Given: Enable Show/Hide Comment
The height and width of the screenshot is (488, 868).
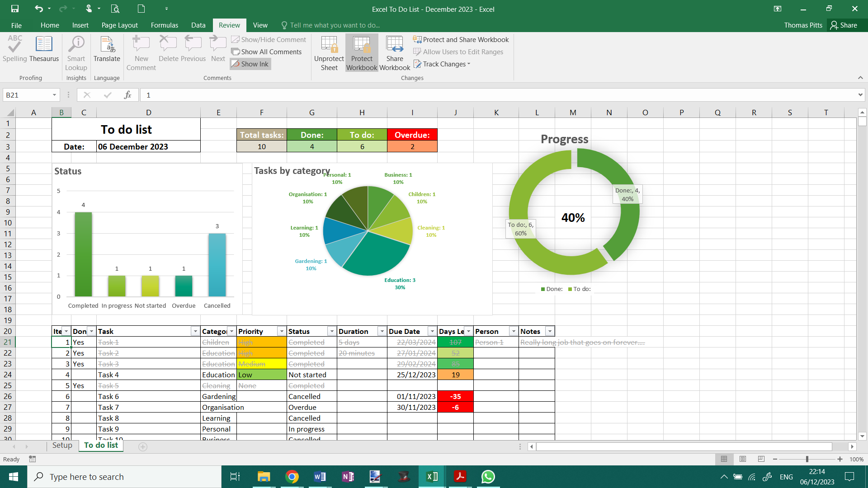Looking at the screenshot, I should (x=269, y=39).
